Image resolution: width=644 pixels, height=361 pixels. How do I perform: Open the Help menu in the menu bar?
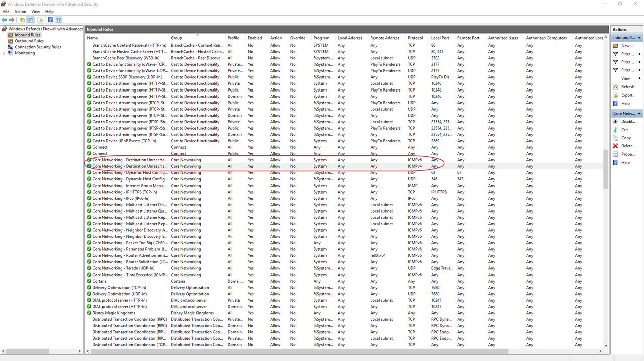[x=49, y=12]
